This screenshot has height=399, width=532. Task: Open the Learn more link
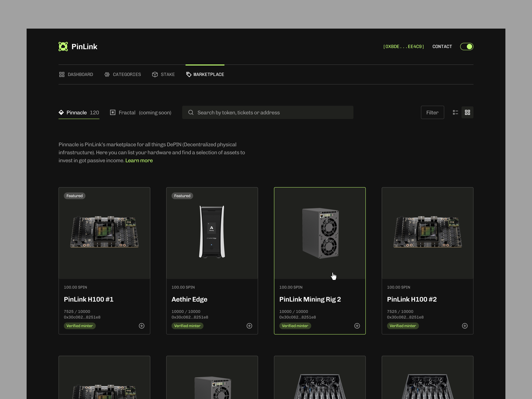tap(139, 160)
